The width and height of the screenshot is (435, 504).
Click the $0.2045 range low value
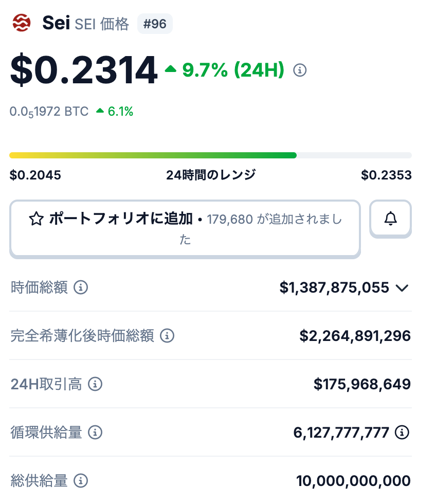tap(35, 175)
